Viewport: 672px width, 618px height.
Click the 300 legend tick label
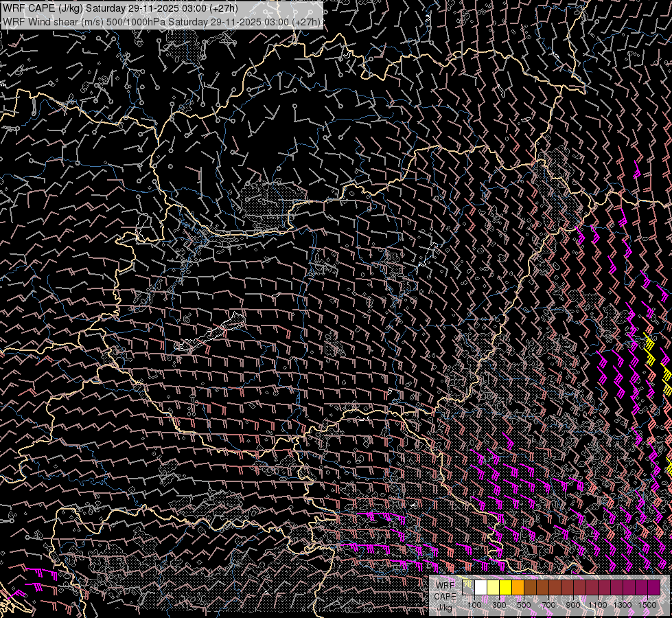tap(500, 604)
